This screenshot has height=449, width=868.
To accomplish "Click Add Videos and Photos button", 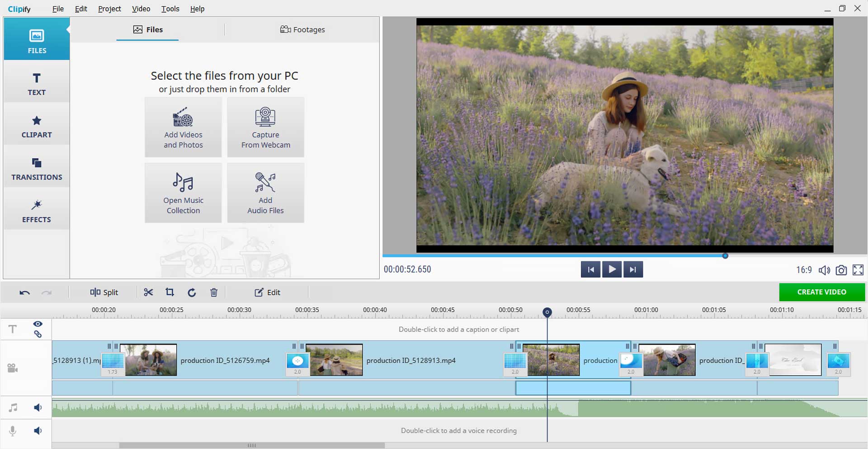I will click(x=183, y=128).
